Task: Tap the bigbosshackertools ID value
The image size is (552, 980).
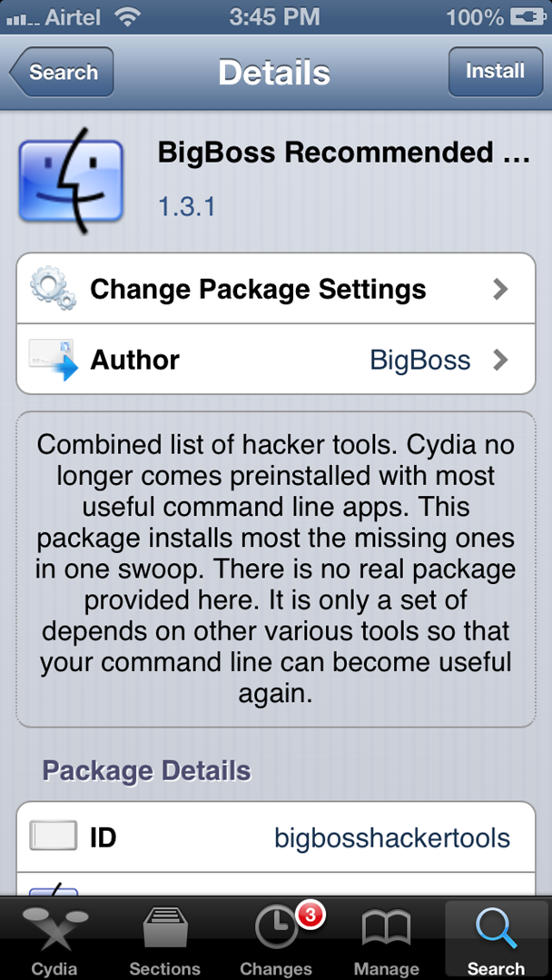Action: 391,836
